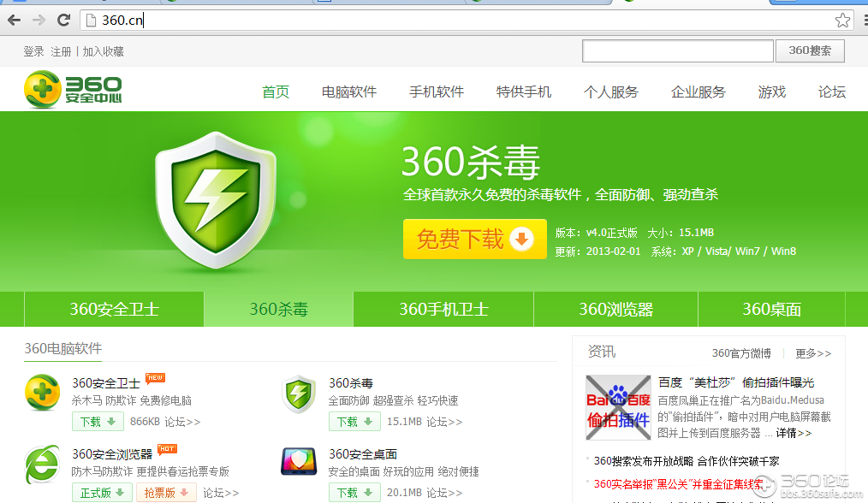Open the 特供手机 navigation item

click(524, 92)
